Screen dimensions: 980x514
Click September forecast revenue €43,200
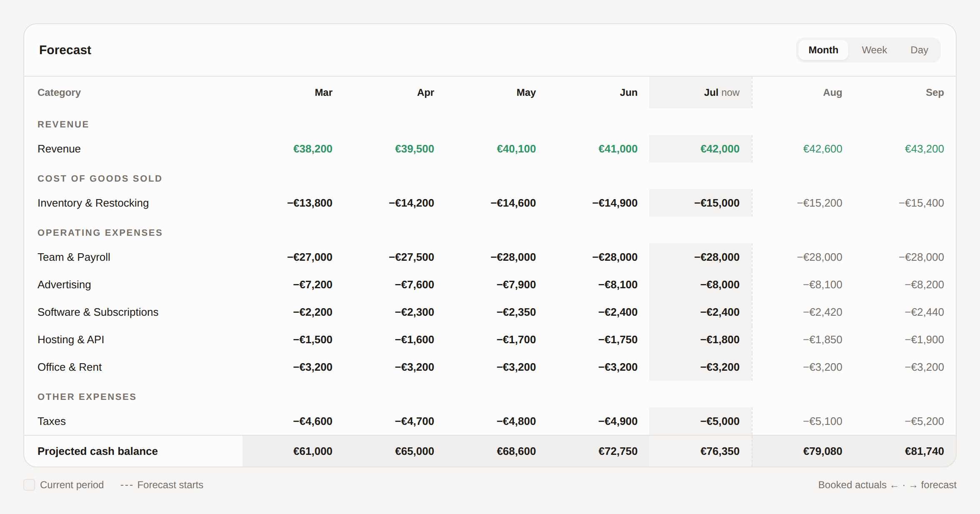click(924, 149)
